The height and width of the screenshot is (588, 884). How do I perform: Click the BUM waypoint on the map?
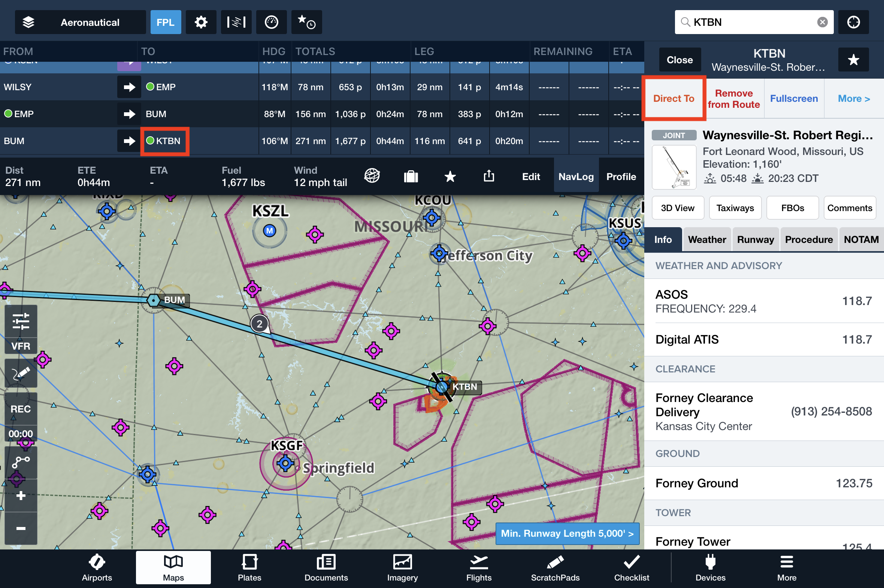pos(154,300)
